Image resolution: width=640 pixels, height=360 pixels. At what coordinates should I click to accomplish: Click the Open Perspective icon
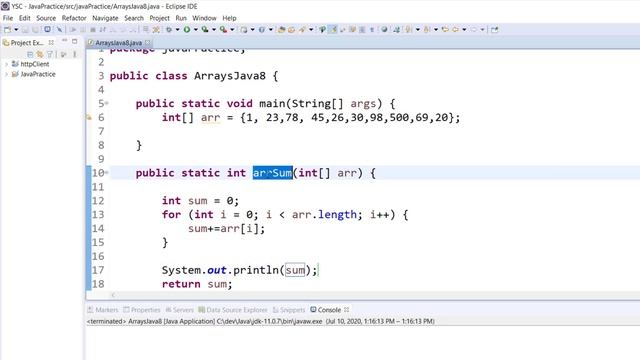[x=495, y=29]
